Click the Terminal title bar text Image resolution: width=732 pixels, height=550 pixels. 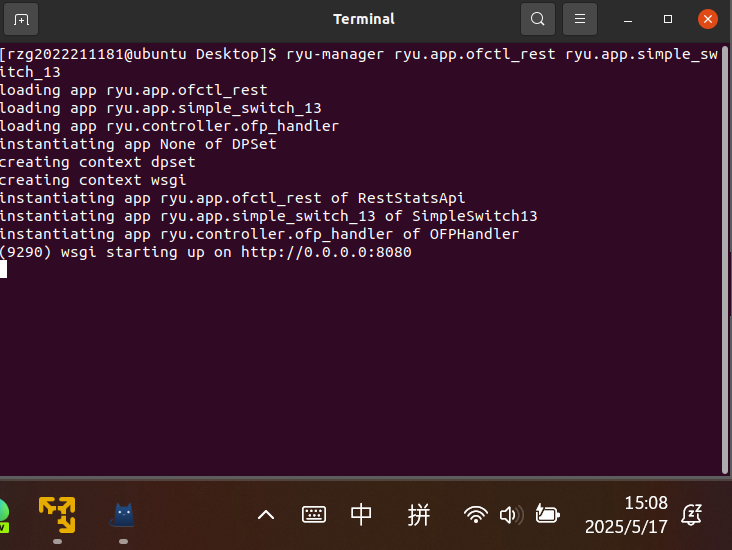363,19
